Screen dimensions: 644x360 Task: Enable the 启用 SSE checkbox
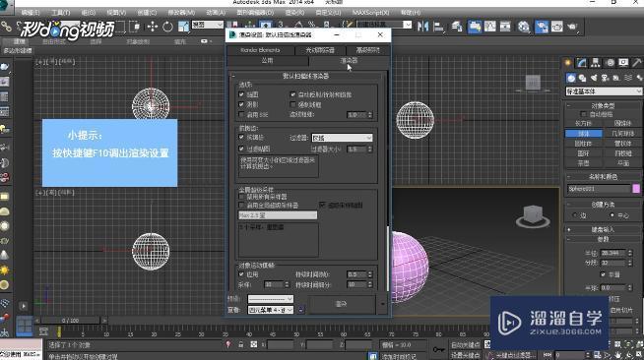click(241, 114)
